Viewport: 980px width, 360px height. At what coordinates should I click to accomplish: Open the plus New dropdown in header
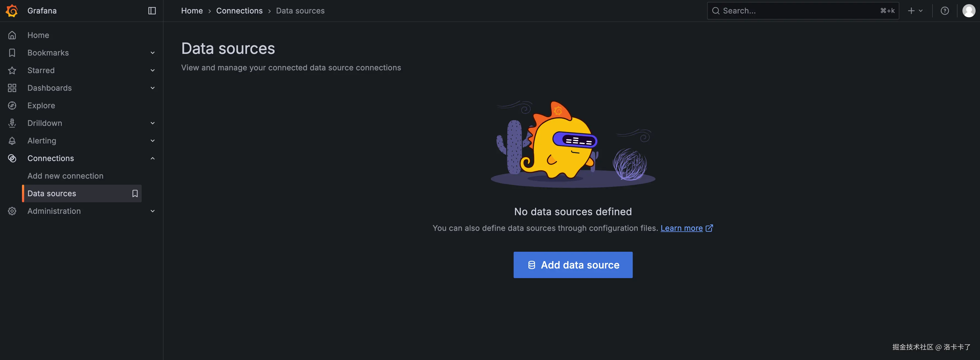[915, 11]
